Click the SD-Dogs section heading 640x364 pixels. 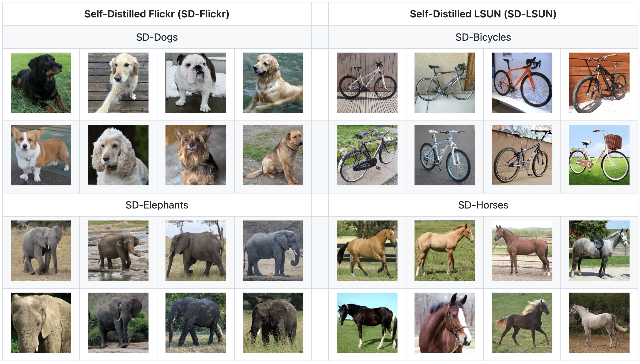tap(157, 37)
